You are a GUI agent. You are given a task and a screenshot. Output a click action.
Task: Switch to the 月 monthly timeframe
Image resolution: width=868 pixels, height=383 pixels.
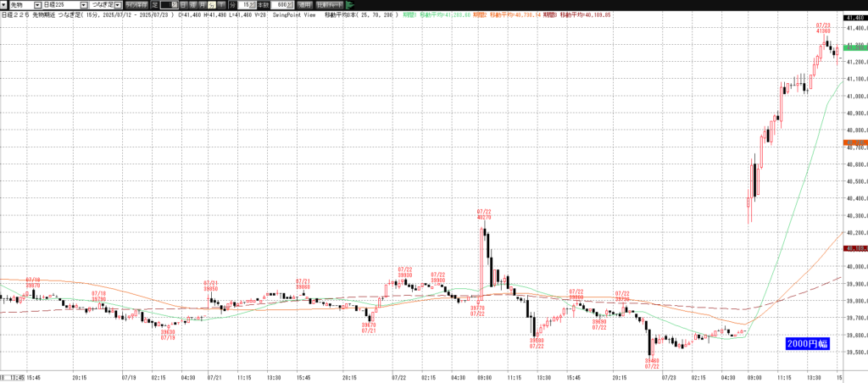click(203, 5)
